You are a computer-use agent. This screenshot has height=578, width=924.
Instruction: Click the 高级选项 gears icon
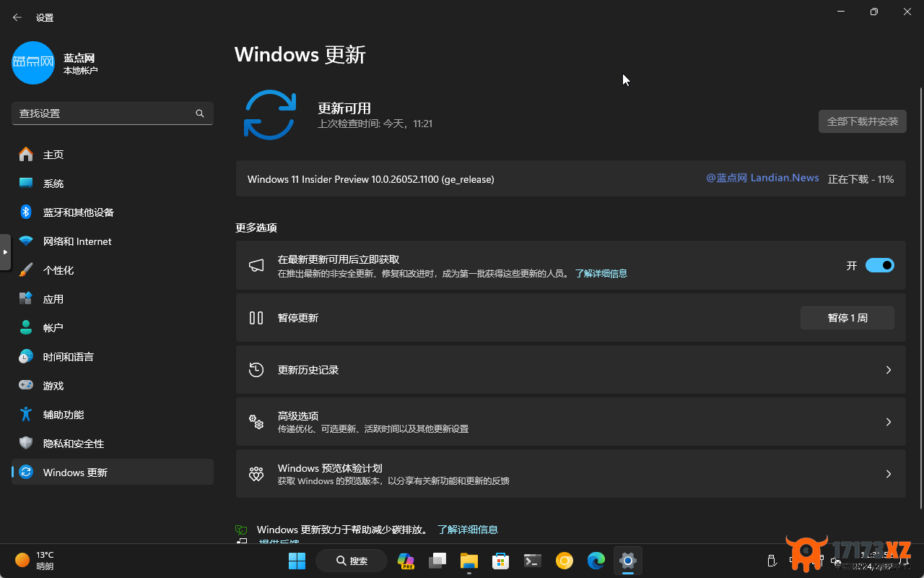click(x=256, y=422)
